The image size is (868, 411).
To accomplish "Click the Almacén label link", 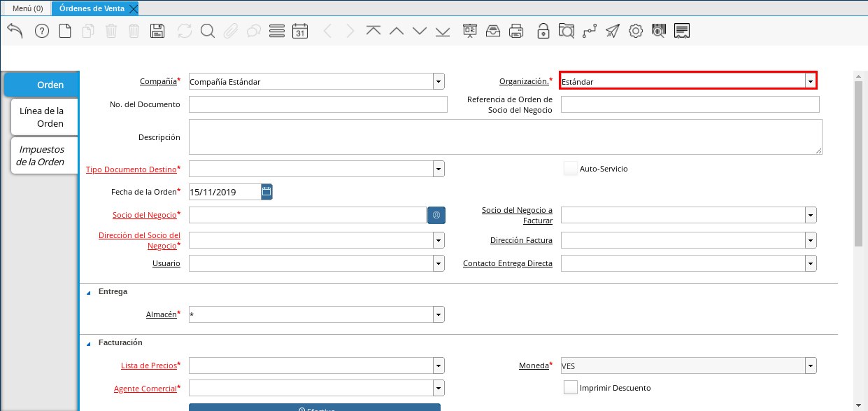I will pyautogui.click(x=161, y=314).
